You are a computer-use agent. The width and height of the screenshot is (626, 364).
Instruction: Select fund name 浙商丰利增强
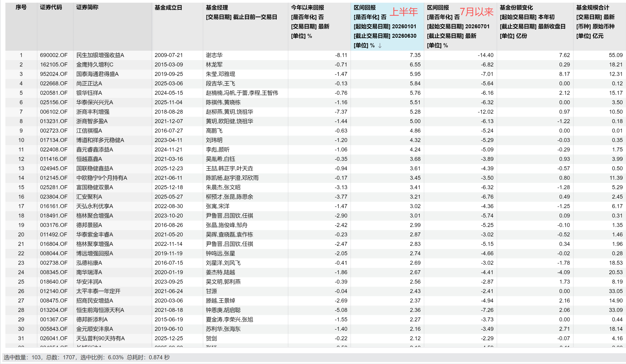pos(93,112)
